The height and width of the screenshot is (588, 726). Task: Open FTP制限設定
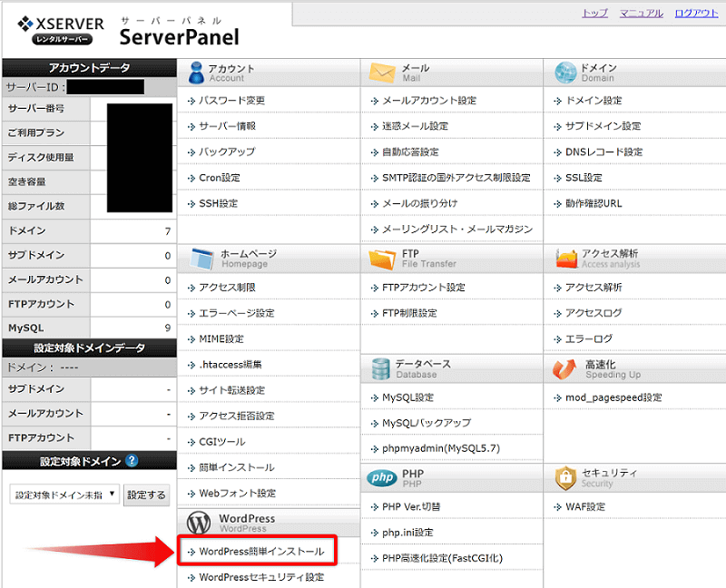(409, 313)
